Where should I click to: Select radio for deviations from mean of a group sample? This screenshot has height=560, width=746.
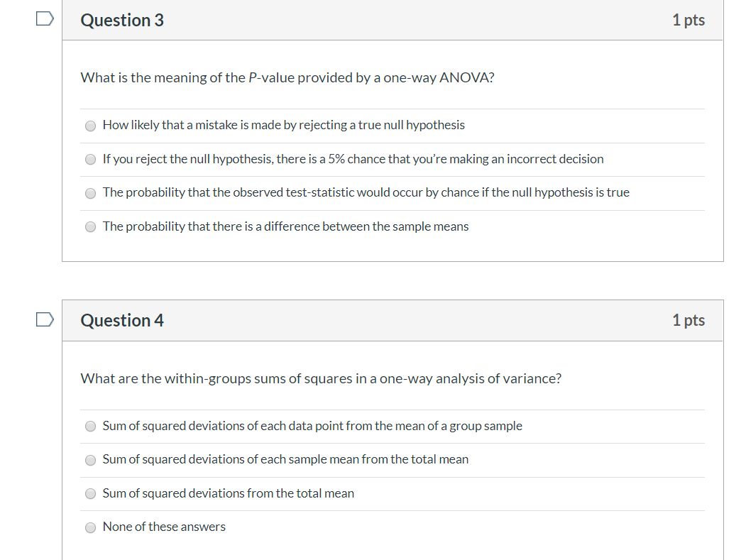point(90,427)
